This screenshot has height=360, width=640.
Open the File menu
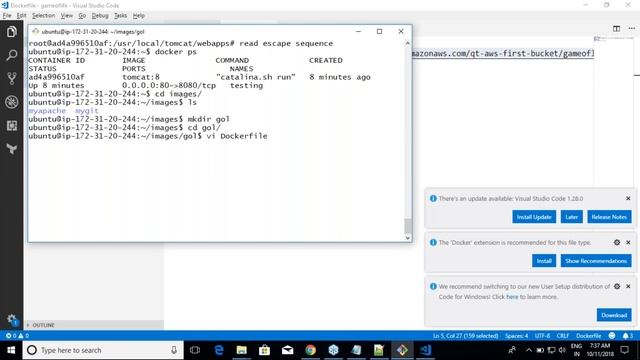(7, 16)
